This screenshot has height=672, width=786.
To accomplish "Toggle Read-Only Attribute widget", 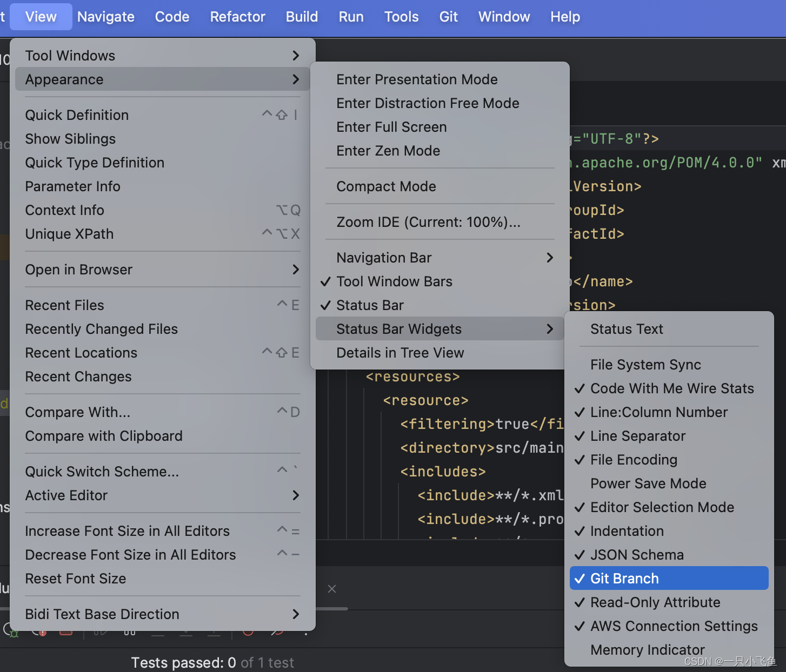I will (x=669, y=602).
